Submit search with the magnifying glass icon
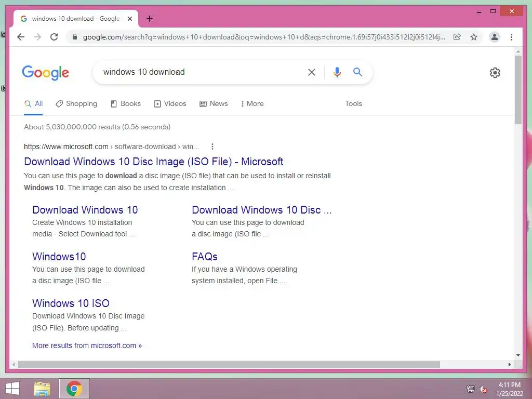This screenshot has width=532, height=399. point(357,72)
